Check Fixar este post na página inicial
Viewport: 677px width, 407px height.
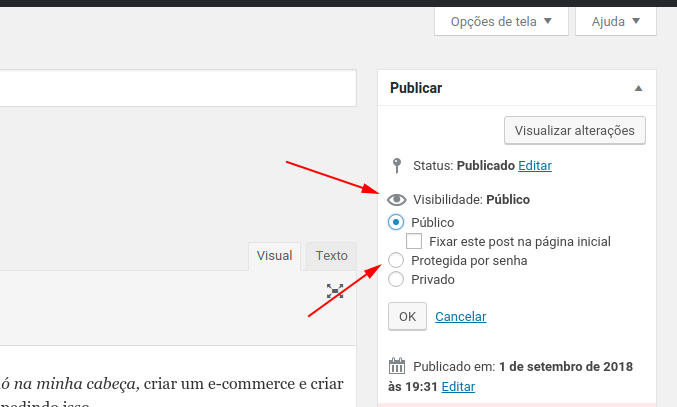414,241
